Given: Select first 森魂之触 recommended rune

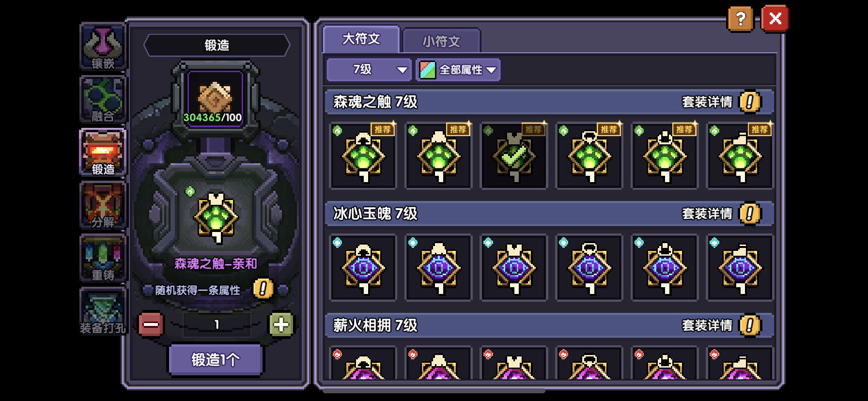Looking at the screenshot, I should pyautogui.click(x=363, y=155).
